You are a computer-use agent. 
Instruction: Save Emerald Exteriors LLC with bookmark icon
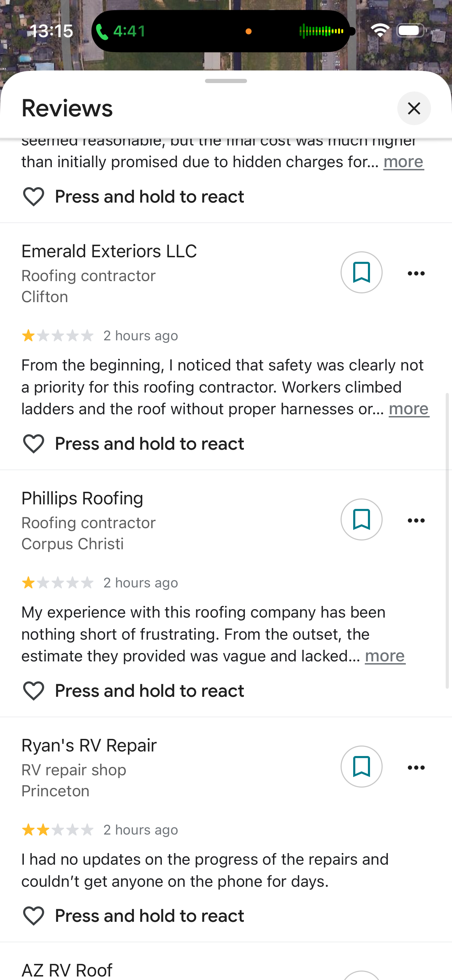point(361,272)
